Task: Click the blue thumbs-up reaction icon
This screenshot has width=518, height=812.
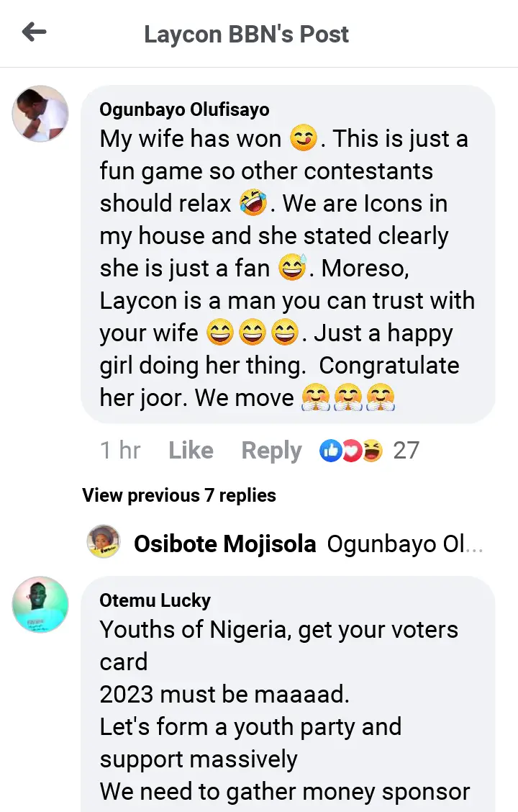Action: pyautogui.click(x=331, y=451)
